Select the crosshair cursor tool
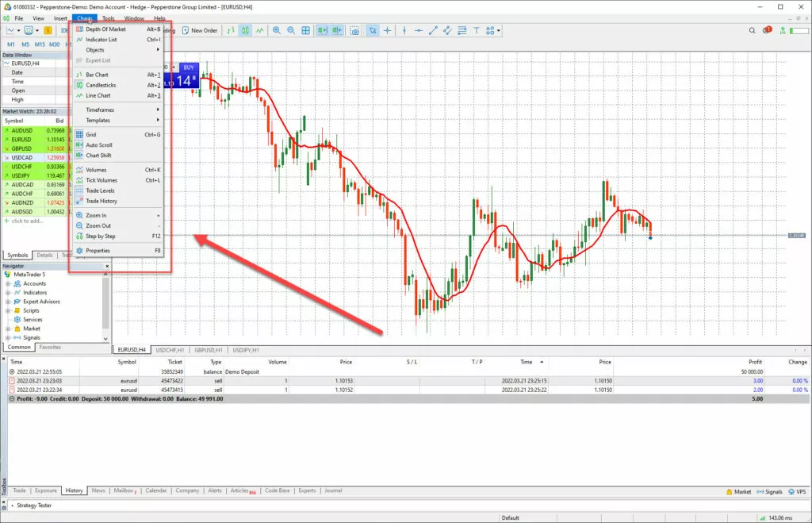Screen dimensions: 812x523 (387, 31)
